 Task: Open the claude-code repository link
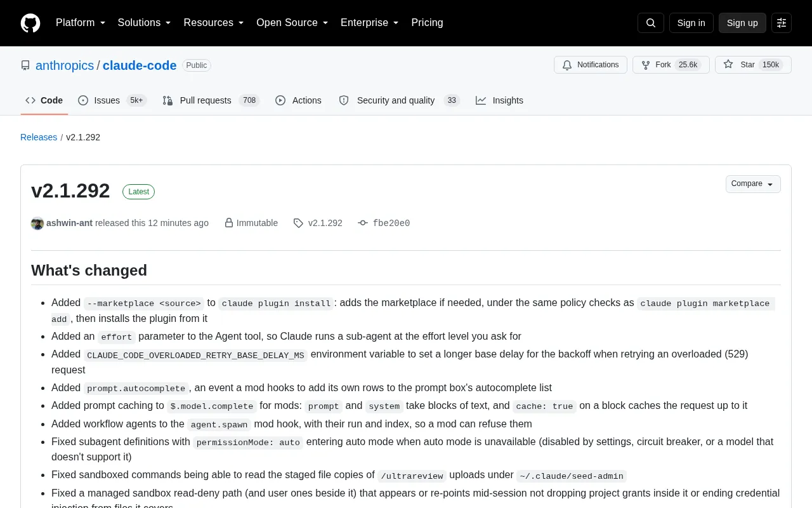pos(140,65)
